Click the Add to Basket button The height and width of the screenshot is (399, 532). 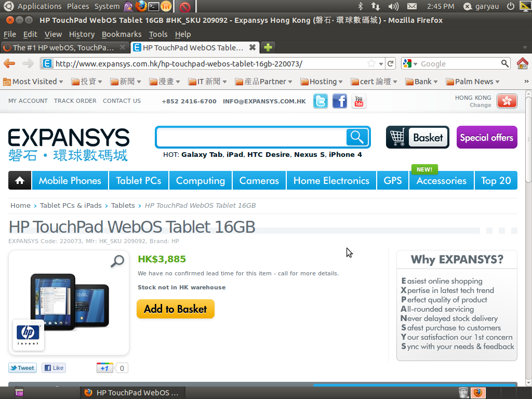pyautogui.click(x=176, y=309)
